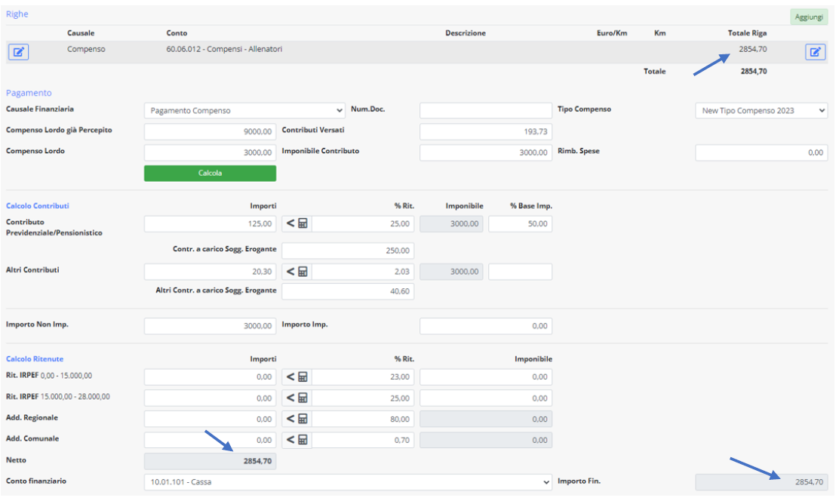The image size is (839, 504).
Task: Click calculator icon for Add. Comunale
Action: tap(297, 439)
